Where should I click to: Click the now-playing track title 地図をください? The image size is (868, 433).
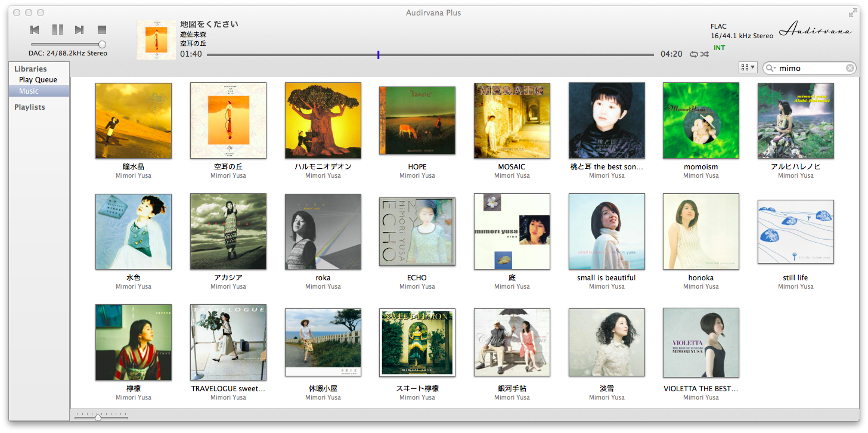coord(209,24)
